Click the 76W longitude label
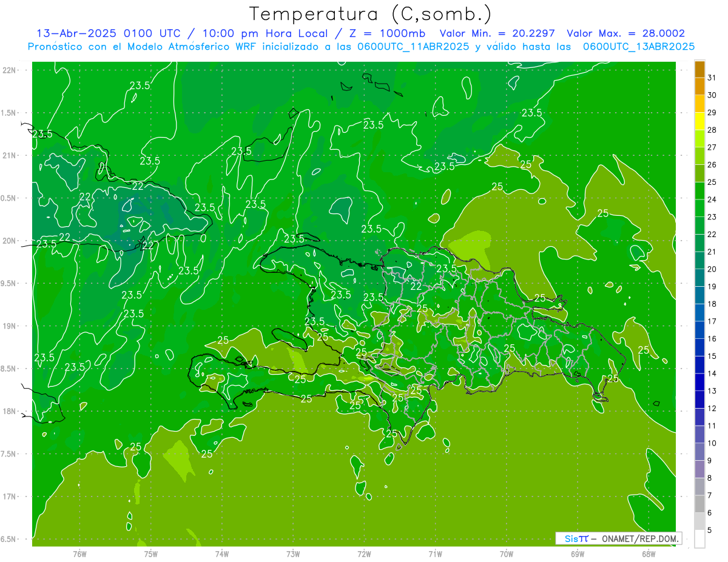 (x=79, y=554)
